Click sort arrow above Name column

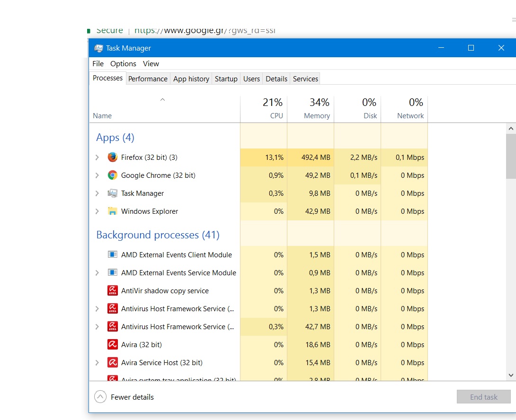tap(162, 100)
